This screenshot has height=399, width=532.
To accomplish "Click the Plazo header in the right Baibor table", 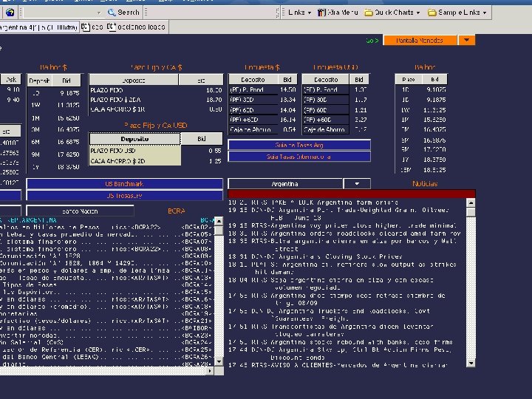I will coord(409,79).
